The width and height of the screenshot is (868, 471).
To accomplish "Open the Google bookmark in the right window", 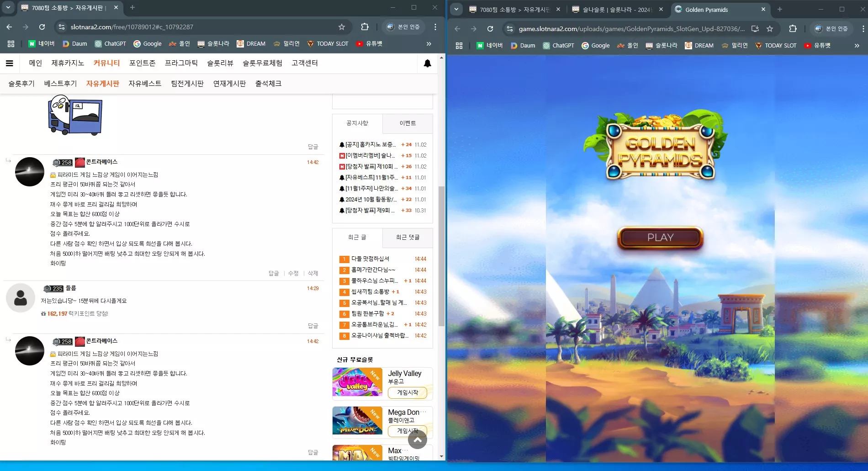I will click(x=596, y=46).
